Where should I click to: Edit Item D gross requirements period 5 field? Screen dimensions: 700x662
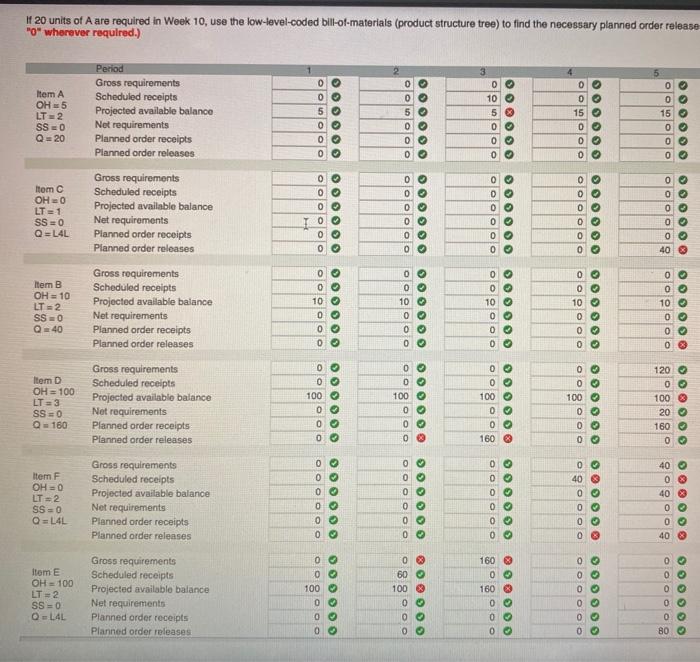645,370
